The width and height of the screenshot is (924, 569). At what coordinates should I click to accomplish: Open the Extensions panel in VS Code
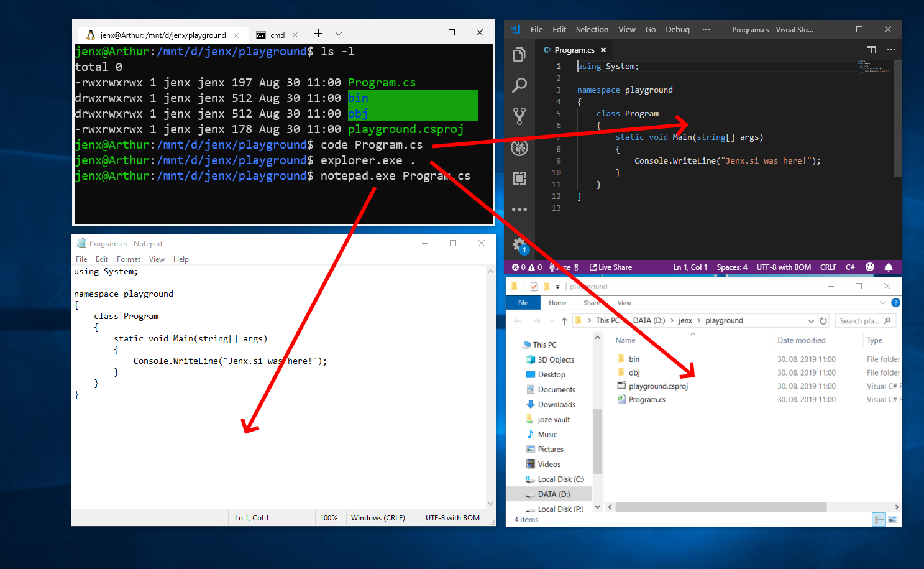(520, 178)
